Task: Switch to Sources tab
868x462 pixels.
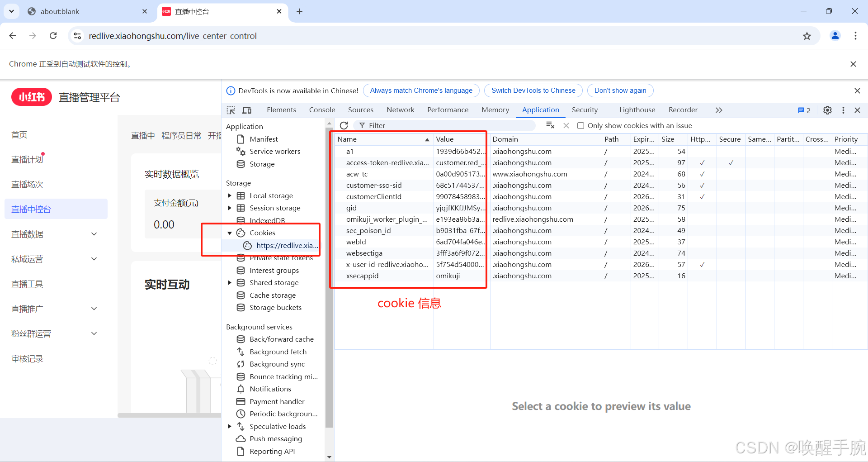Action: [x=360, y=110]
